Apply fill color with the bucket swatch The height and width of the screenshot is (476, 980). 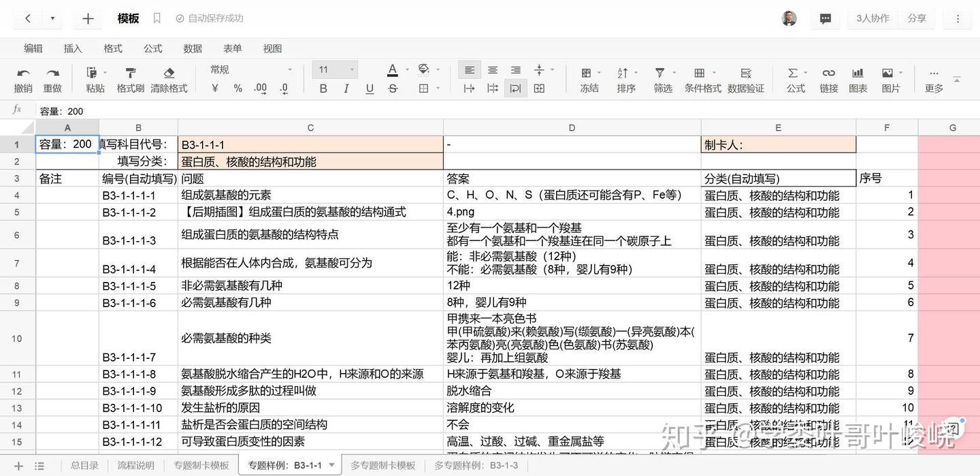click(423, 70)
